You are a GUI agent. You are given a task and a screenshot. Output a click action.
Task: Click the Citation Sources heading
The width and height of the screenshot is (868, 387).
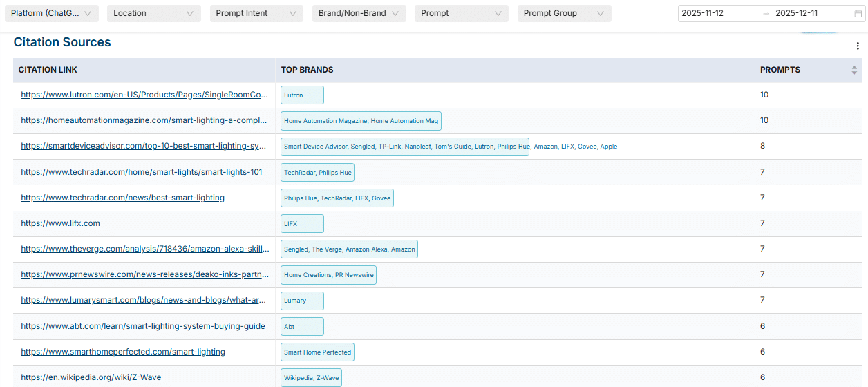click(62, 42)
